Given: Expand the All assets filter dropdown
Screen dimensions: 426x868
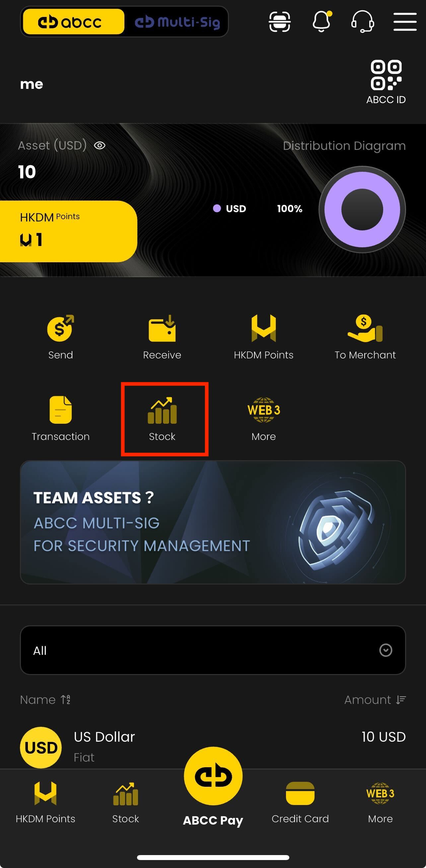Looking at the screenshot, I should coord(213,650).
